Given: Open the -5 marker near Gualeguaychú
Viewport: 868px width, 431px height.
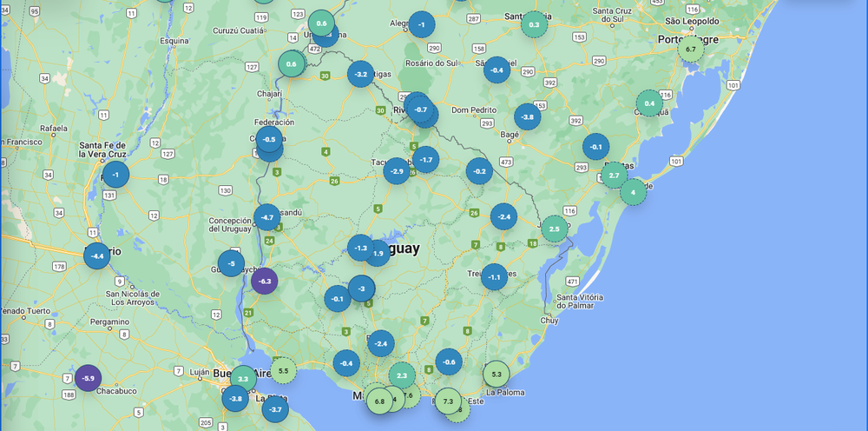Looking at the screenshot, I should [x=232, y=263].
